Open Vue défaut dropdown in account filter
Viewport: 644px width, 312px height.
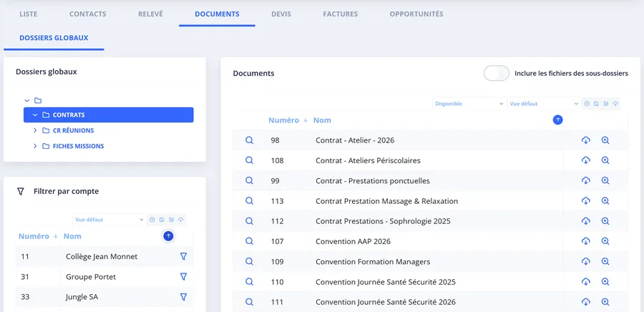pos(109,220)
